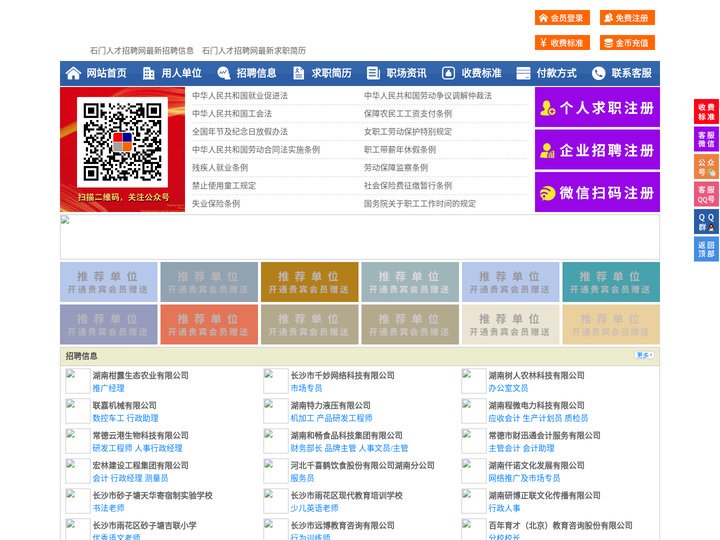Click 石门人才招聘网最新求职简历 link
The image size is (720, 540).
[253, 51]
